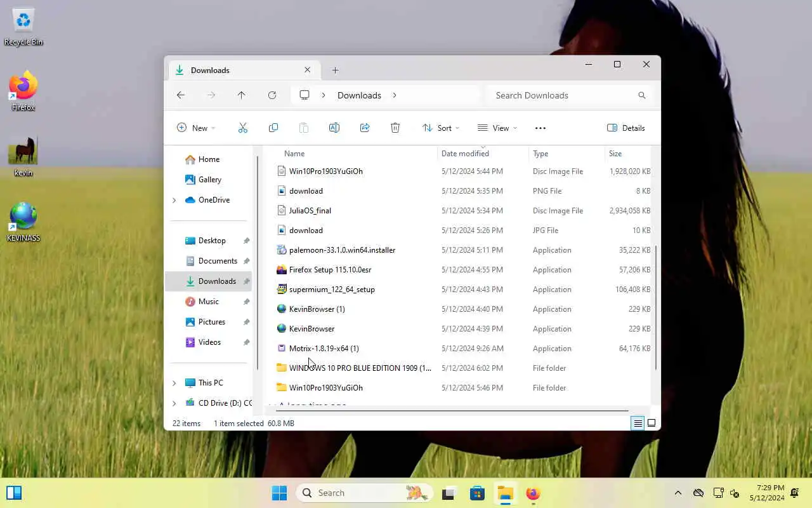Expand CD Drive (D:) tree node
The width and height of the screenshot is (812, 508).
[x=174, y=403]
